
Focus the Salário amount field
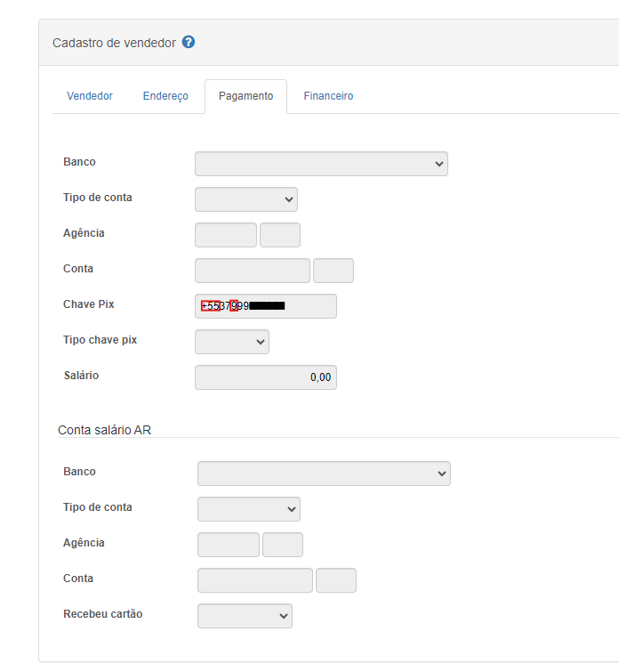pyautogui.click(x=265, y=377)
